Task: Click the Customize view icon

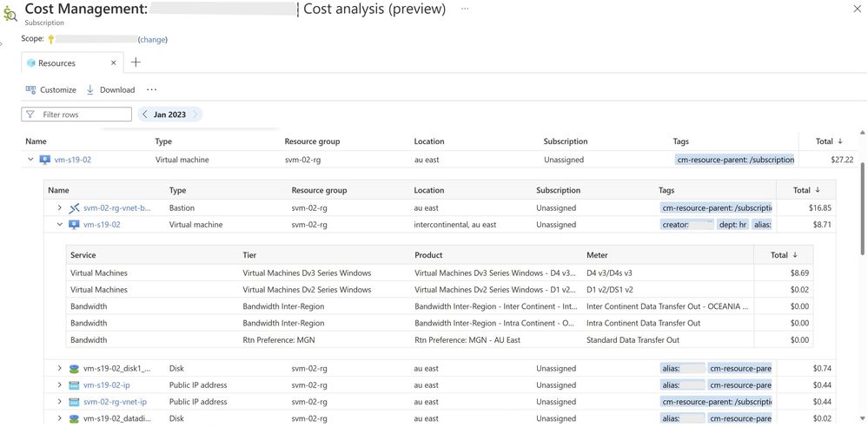Action: coord(30,89)
